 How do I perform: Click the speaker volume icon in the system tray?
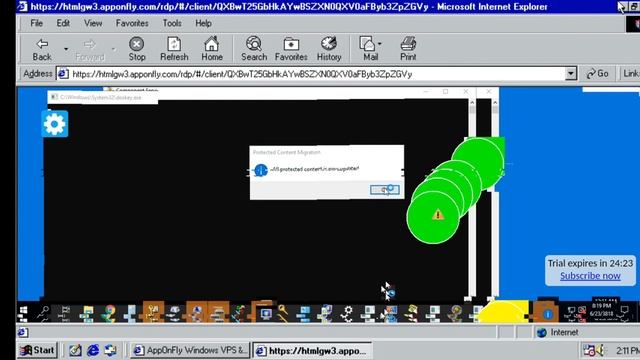click(600, 350)
